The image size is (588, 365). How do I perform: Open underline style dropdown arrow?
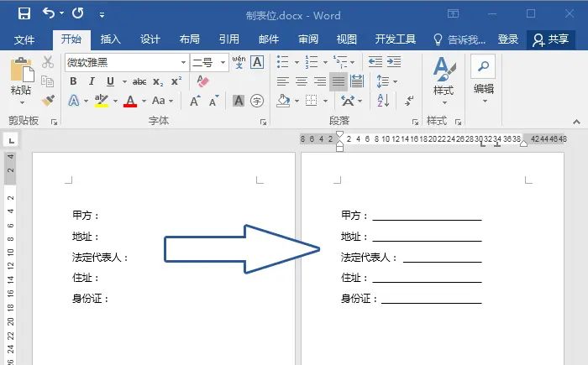click(x=124, y=81)
